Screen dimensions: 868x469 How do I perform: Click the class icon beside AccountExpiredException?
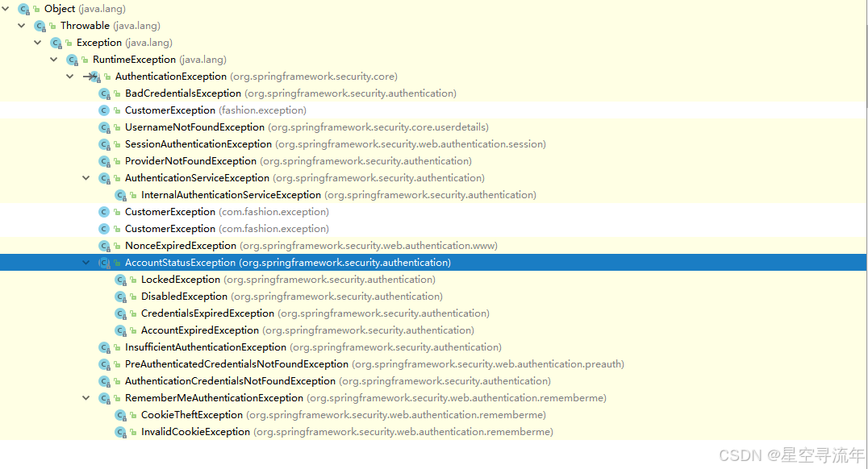point(120,330)
